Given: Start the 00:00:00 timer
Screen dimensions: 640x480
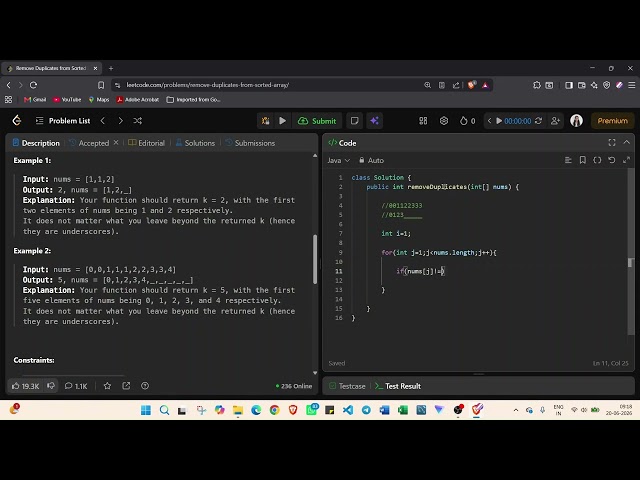Looking at the screenshot, I should pyautogui.click(x=499, y=121).
